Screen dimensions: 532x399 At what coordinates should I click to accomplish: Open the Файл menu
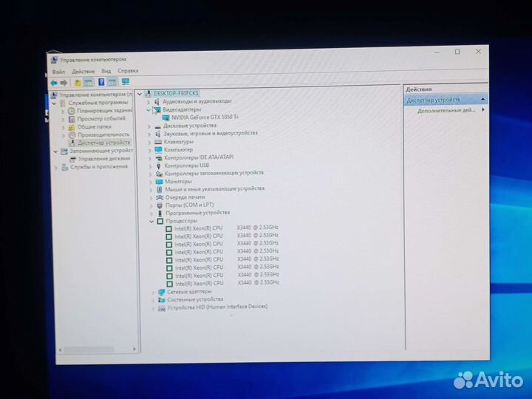[58, 72]
